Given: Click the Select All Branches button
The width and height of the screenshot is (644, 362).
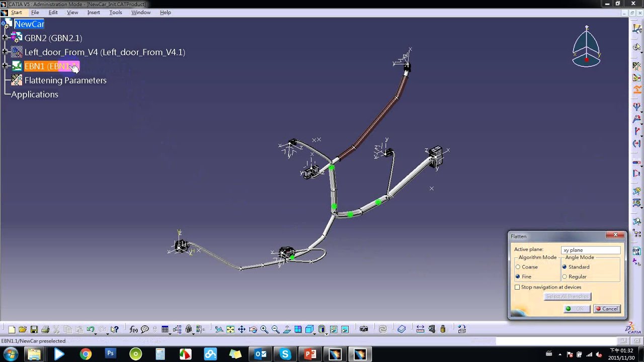Looking at the screenshot, I should pyautogui.click(x=568, y=297).
